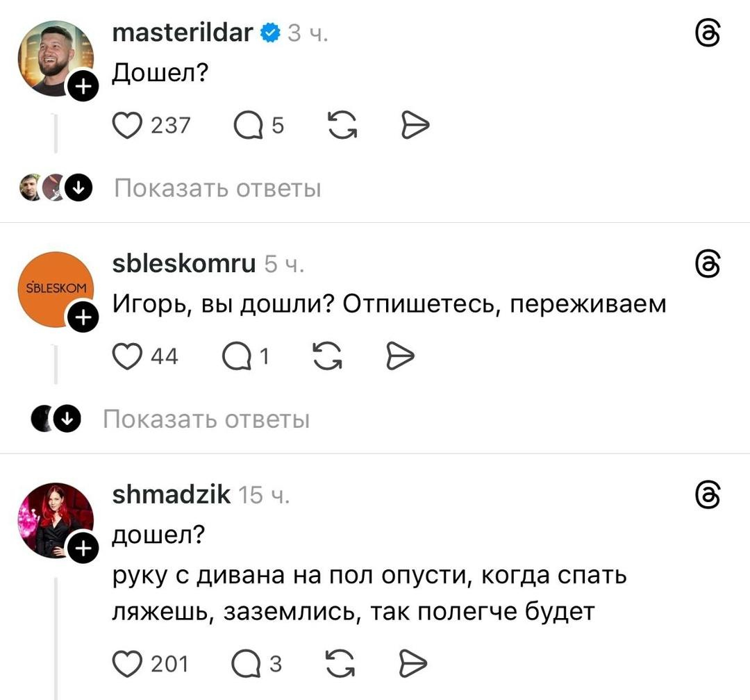Image resolution: width=750 pixels, height=700 pixels.
Task: Expand replies under masterildar's comment
Action: (217, 188)
